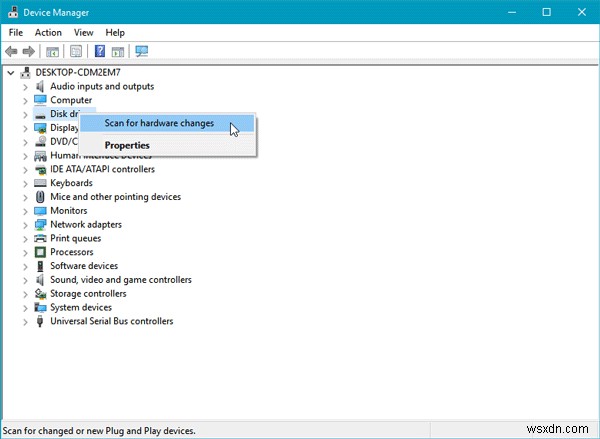This screenshot has width=600, height=439.
Task: Open the File menu
Action: 16,33
